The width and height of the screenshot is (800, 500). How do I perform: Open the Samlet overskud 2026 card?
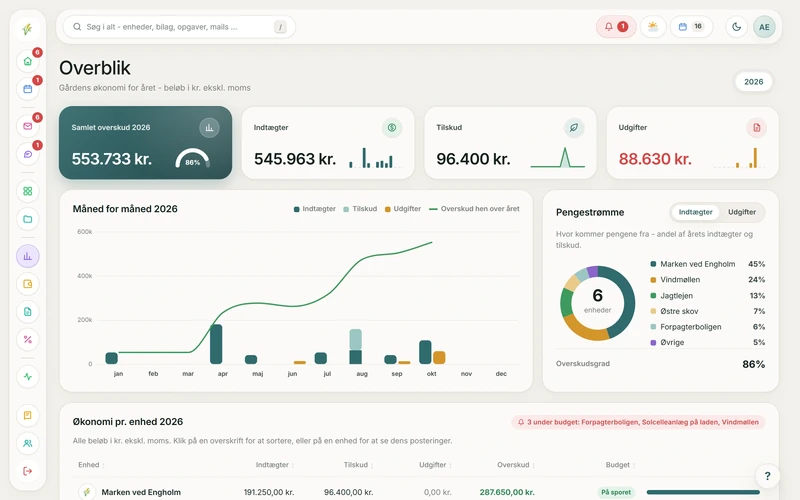[x=145, y=142]
